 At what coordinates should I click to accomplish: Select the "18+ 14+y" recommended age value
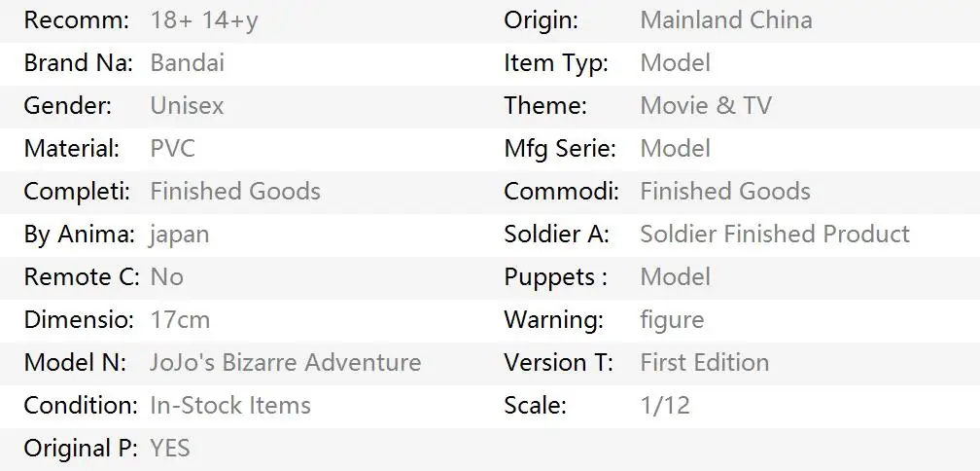204,20
